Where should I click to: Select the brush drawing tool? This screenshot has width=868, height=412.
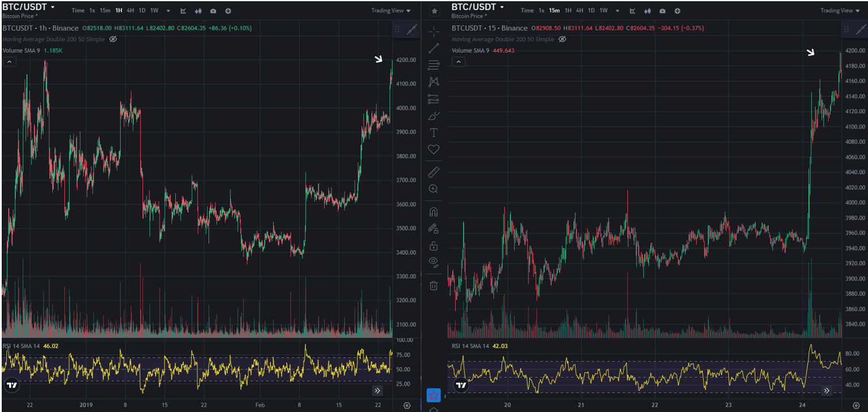[x=434, y=116]
